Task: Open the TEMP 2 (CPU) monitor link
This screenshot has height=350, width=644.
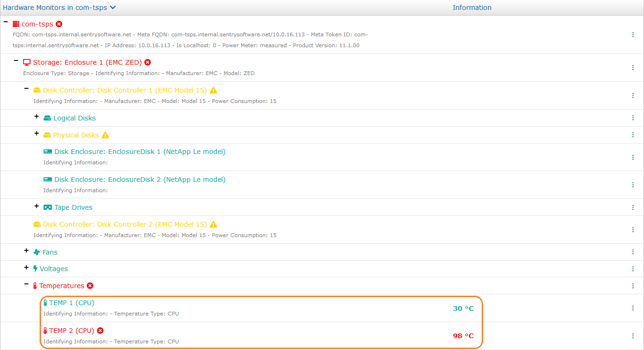Action: point(72,331)
